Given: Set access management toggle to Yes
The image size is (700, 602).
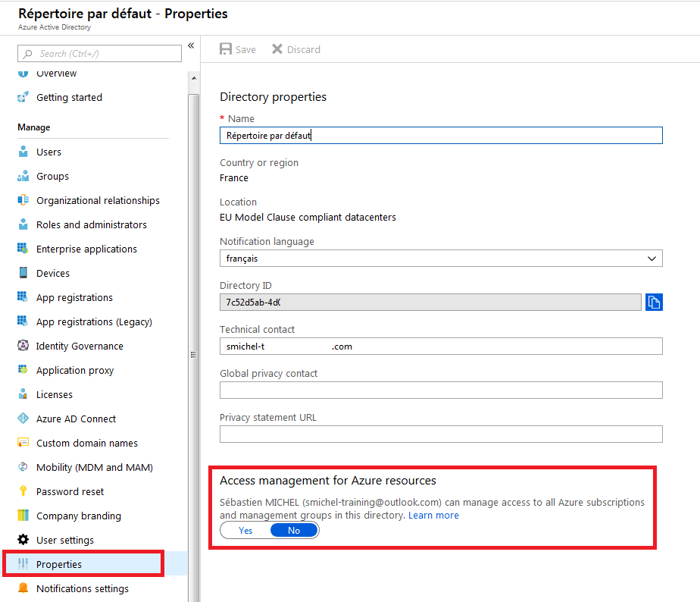Looking at the screenshot, I should point(245,531).
